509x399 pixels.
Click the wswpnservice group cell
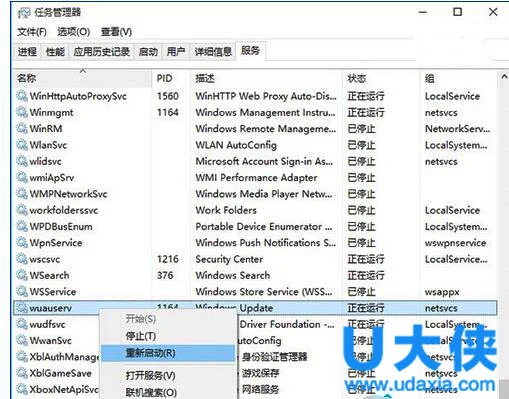point(455,243)
